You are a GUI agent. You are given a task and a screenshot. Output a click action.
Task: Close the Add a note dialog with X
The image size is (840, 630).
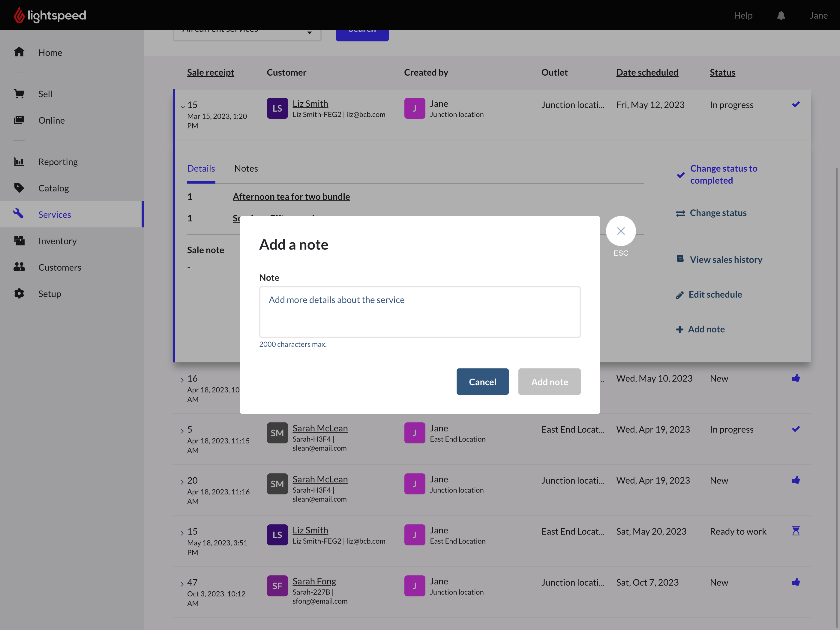pos(620,231)
